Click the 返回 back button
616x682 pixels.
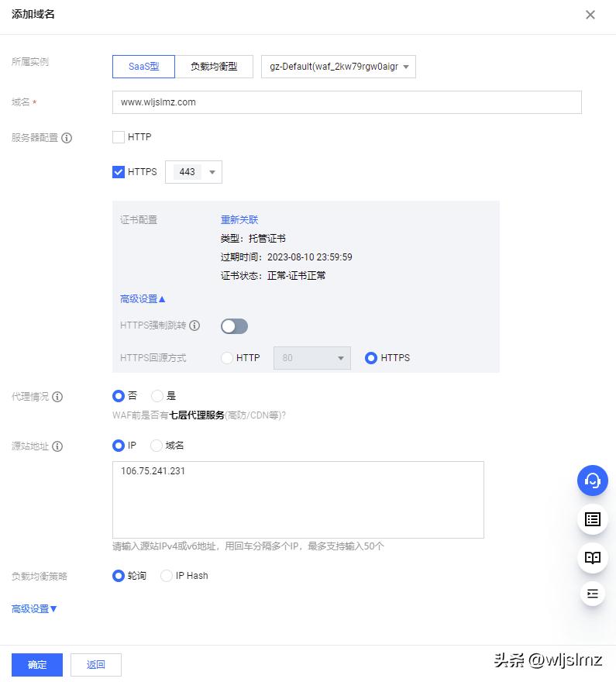coord(95,665)
